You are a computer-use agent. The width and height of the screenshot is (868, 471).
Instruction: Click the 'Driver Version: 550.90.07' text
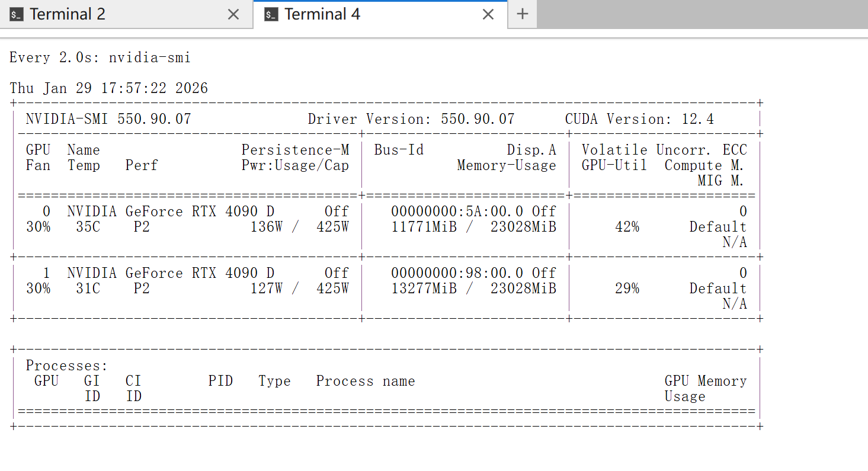(411, 119)
